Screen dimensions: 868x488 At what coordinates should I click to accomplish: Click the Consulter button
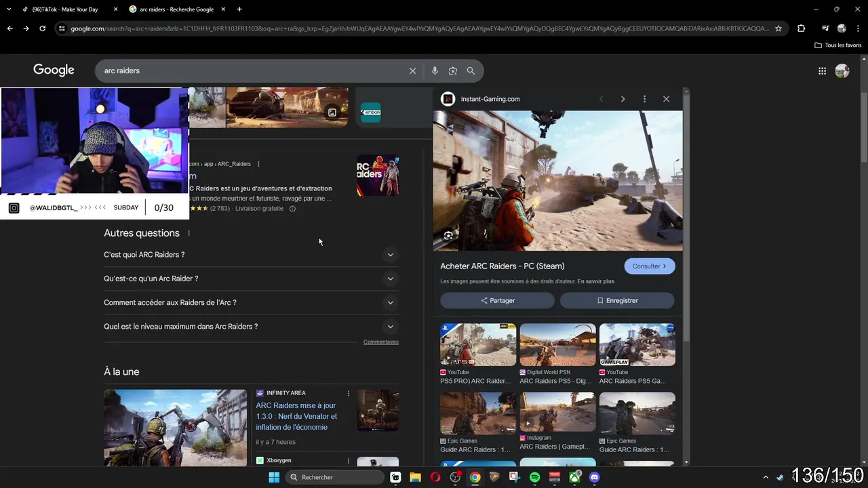pyautogui.click(x=650, y=266)
